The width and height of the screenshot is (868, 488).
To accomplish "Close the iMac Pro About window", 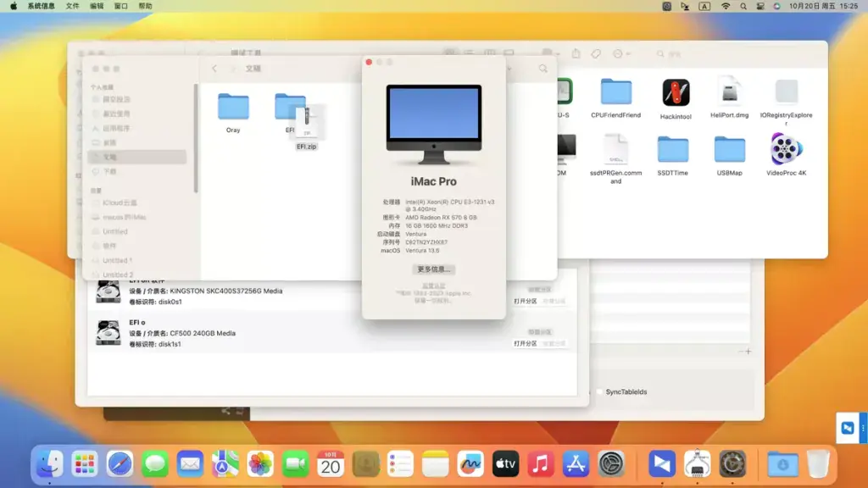I will tap(369, 62).
